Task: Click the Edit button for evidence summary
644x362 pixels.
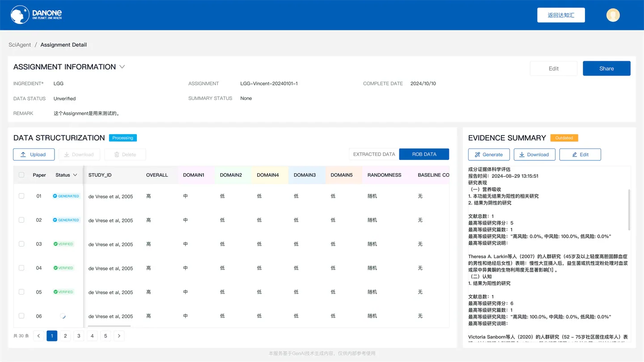Action: point(580,155)
